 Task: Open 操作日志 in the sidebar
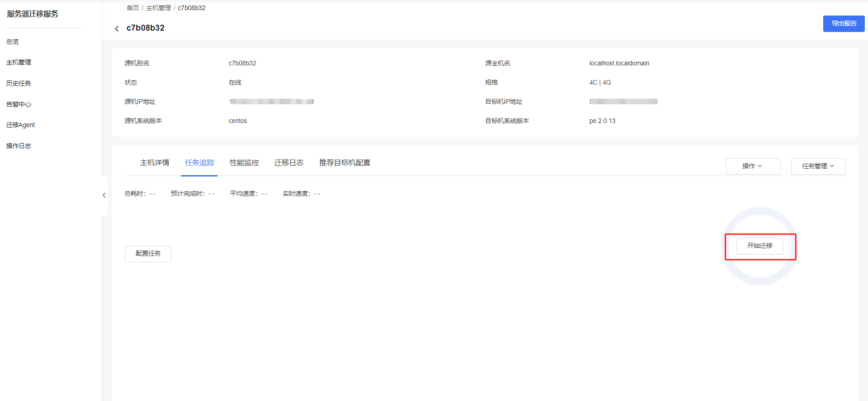(19, 146)
